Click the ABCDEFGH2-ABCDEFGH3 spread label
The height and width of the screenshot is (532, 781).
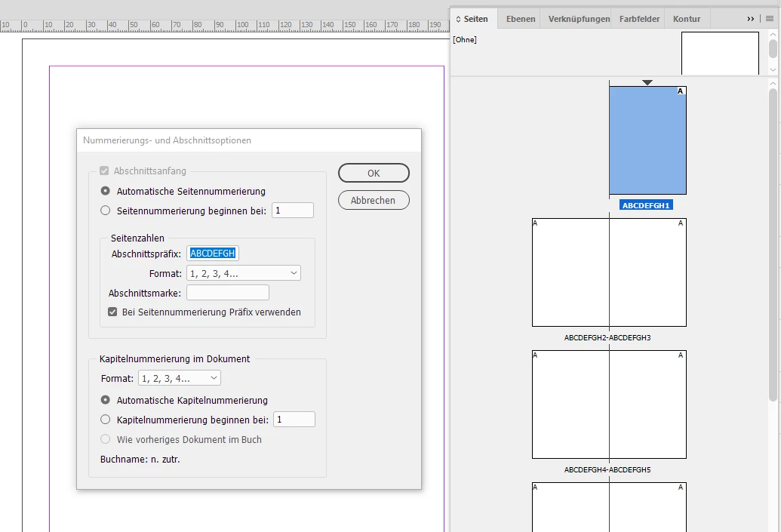[607, 338]
